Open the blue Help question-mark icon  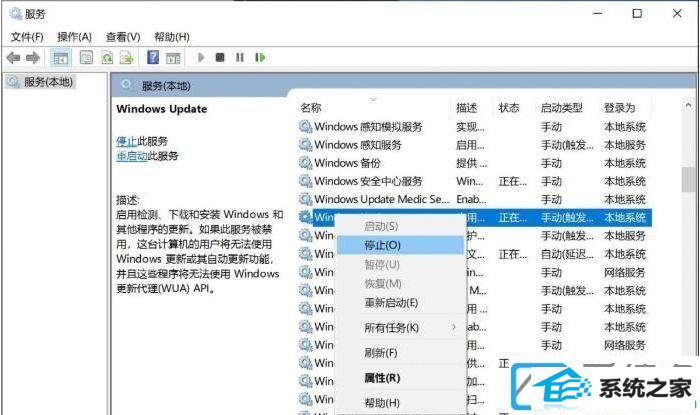point(153,57)
